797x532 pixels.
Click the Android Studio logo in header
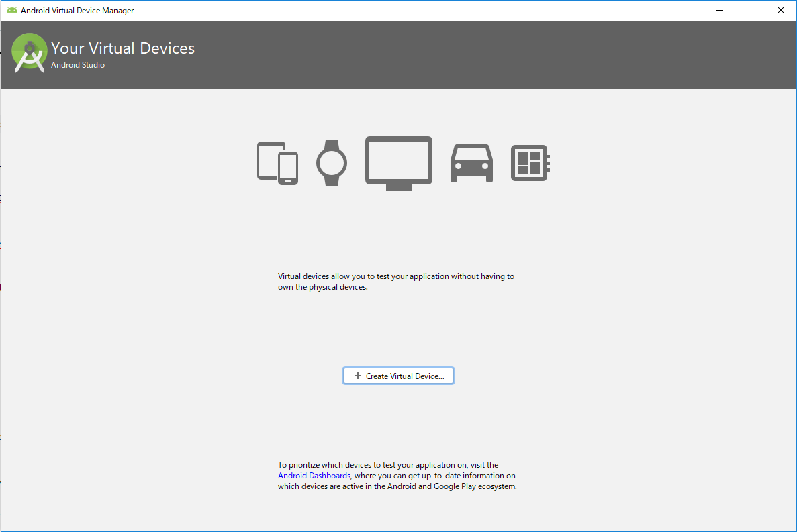click(x=29, y=53)
